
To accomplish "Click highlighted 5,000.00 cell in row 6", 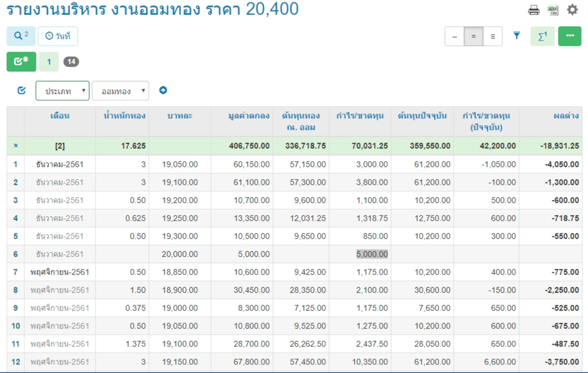I will 372,254.
